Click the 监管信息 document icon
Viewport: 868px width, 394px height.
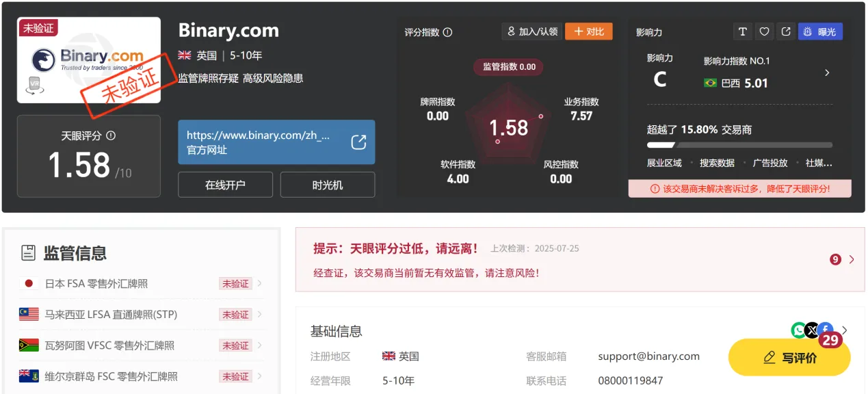[x=28, y=253]
